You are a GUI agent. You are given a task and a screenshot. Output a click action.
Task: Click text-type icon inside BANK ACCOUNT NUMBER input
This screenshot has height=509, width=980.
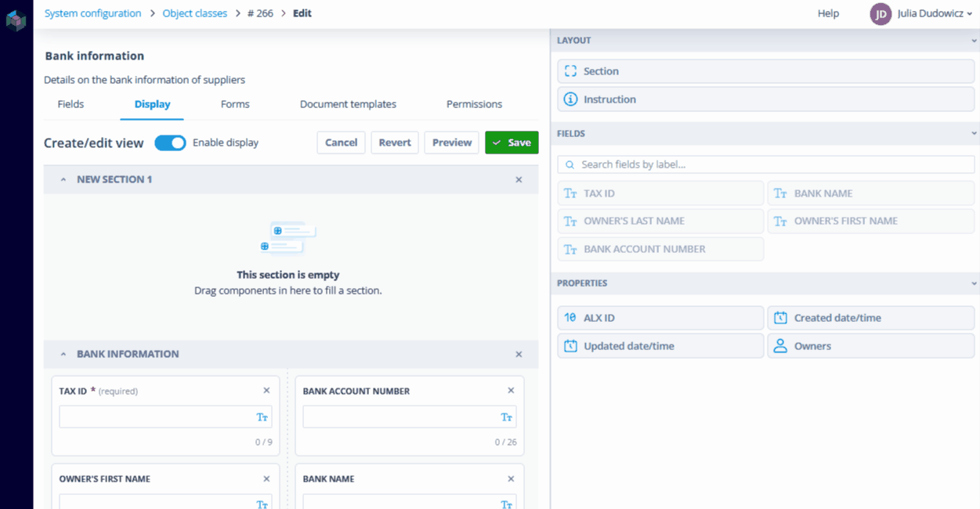(x=507, y=417)
